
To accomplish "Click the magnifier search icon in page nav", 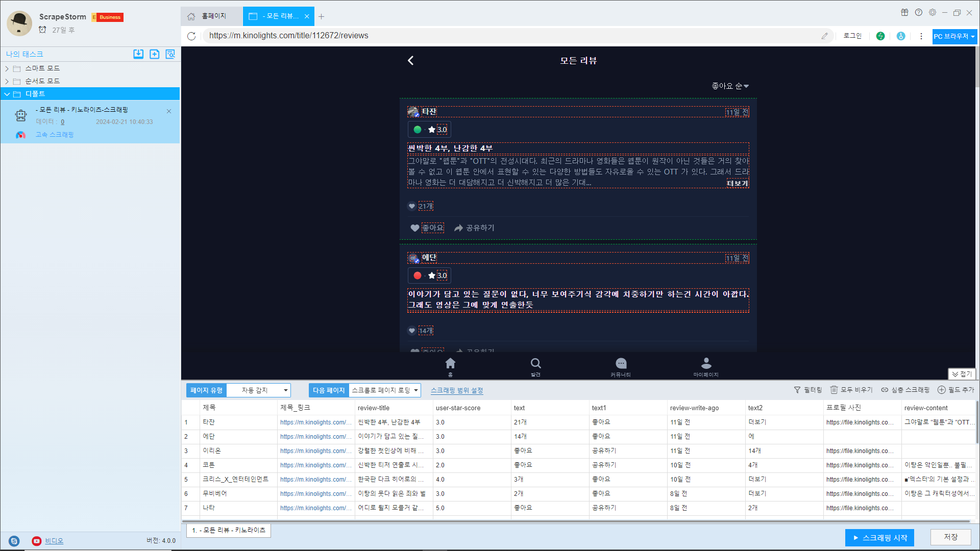I will click(x=535, y=363).
